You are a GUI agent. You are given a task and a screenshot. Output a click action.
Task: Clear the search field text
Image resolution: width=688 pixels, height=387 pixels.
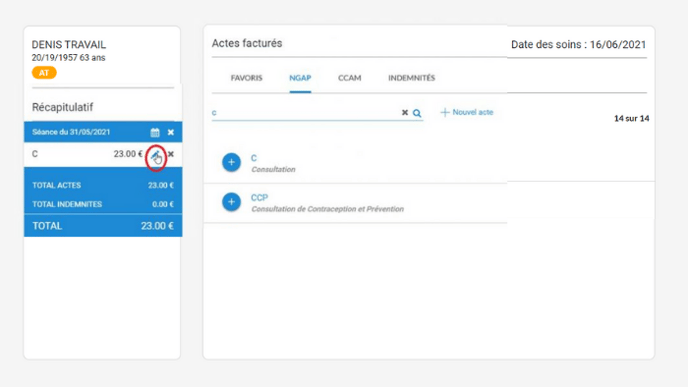pyautogui.click(x=405, y=113)
